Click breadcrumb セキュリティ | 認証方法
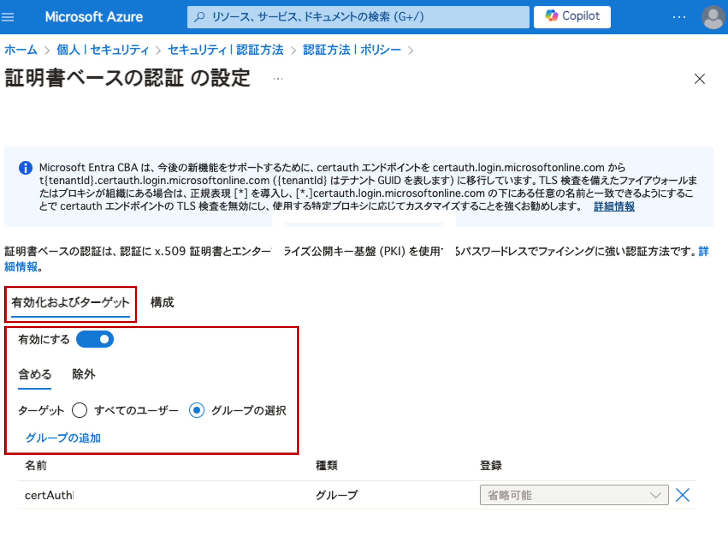 pyautogui.click(x=225, y=50)
